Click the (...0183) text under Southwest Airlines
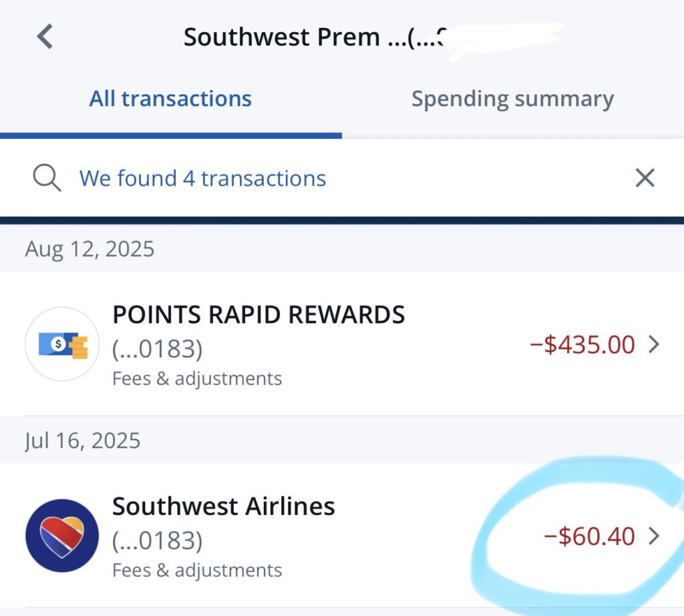Viewport: 684px width, 616px height. point(157,541)
